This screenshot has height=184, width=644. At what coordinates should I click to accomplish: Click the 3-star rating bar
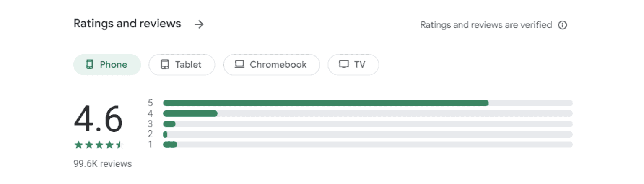click(368, 124)
